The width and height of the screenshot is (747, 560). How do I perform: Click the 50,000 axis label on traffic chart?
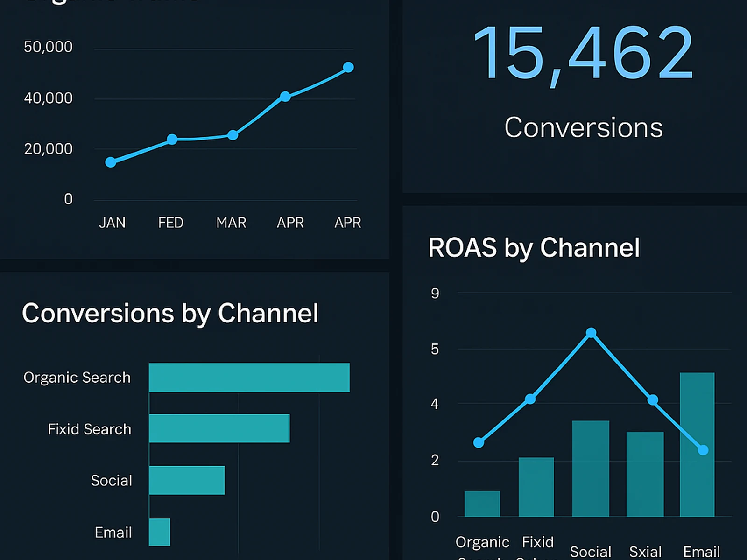coord(48,47)
